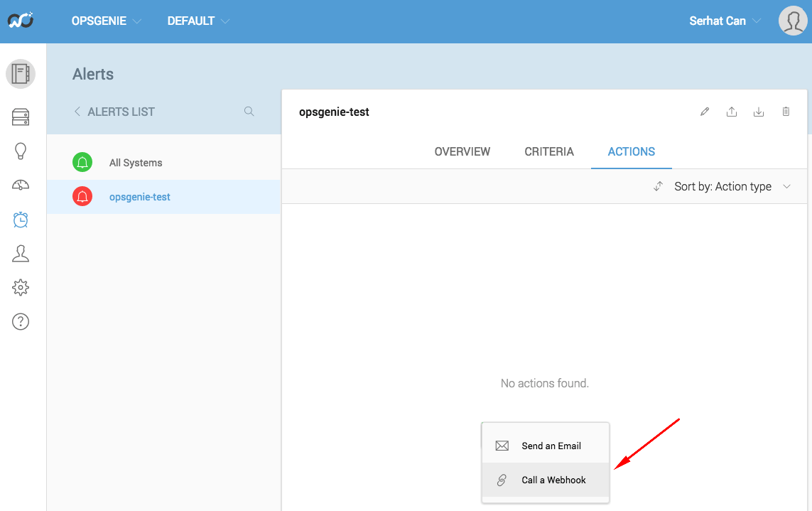This screenshot has width=812, height=511.
Task: Open the Serhat Can user menu
Action: [725, 21]
